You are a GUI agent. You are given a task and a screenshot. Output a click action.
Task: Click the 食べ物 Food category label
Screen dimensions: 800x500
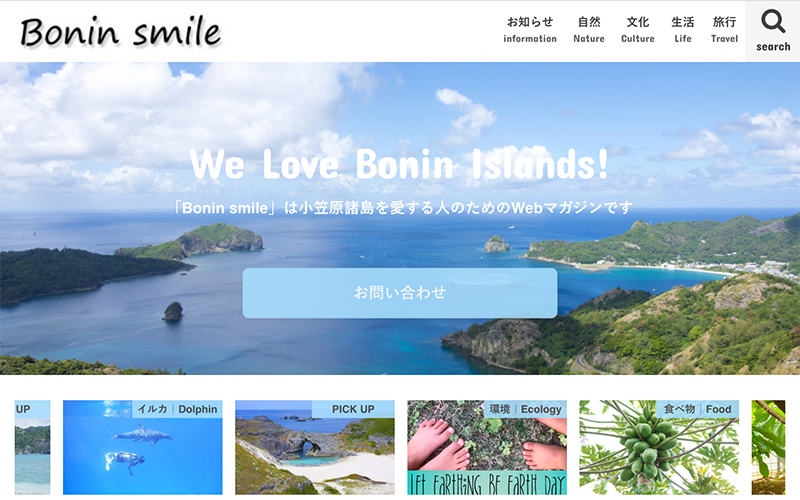point(697,409)
